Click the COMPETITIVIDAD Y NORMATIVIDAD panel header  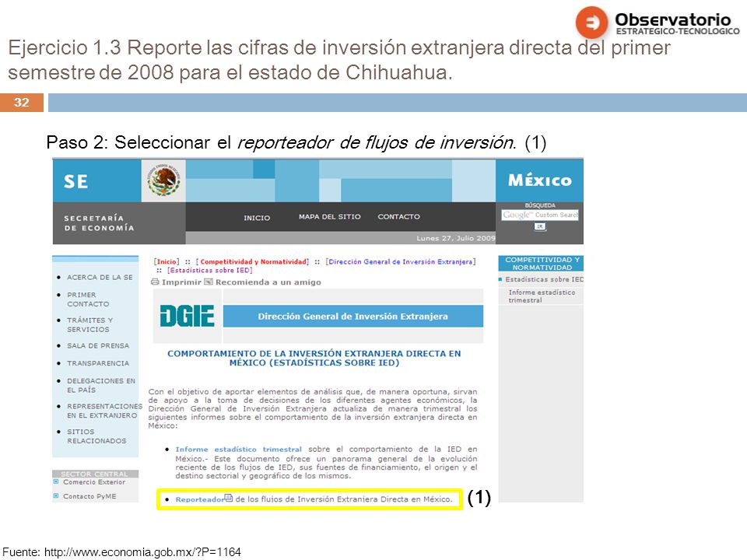(x=541, y=264)
